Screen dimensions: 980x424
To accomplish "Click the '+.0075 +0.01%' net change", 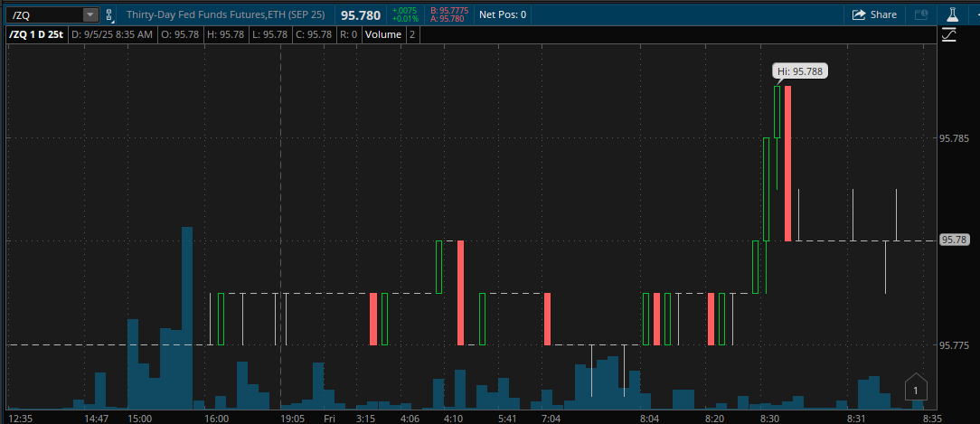I will point(405,14).
